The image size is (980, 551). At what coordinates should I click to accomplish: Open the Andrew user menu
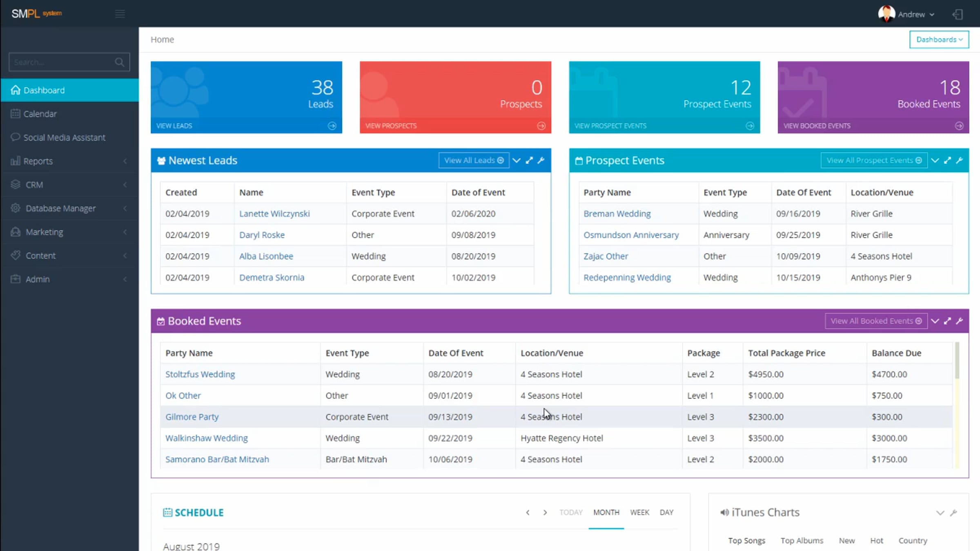coord(906,14)
